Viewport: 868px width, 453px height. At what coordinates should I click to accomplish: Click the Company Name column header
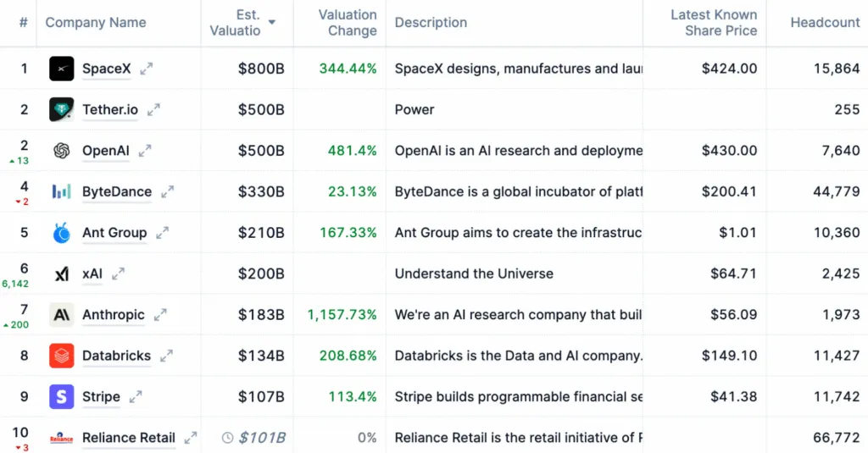pos(96,22)
